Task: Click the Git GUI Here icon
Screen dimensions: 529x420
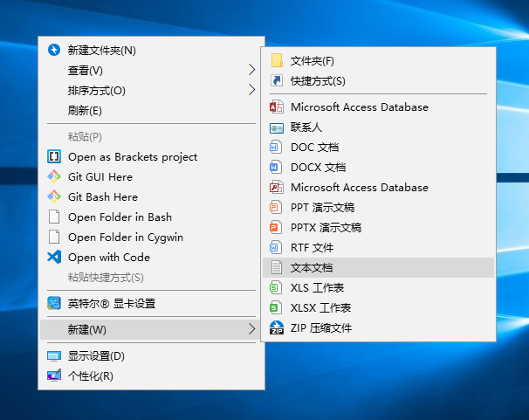Action: pyautogui.click(x=54, y=177)
